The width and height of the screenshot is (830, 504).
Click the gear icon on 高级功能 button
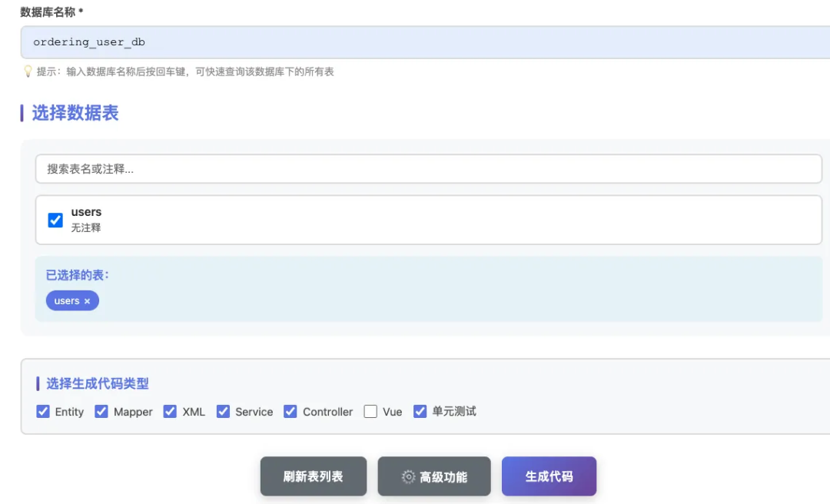coord(408,477)
